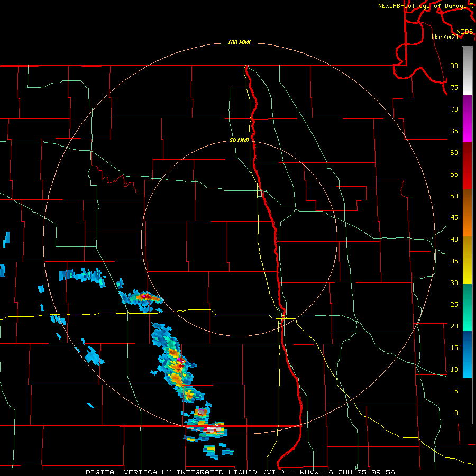Click the light blue segment of the VIL color bar

click(467, 354)
